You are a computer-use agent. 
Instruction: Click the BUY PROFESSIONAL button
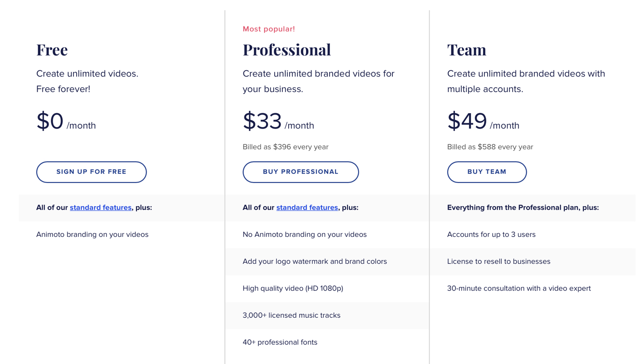tap(301, 172)
